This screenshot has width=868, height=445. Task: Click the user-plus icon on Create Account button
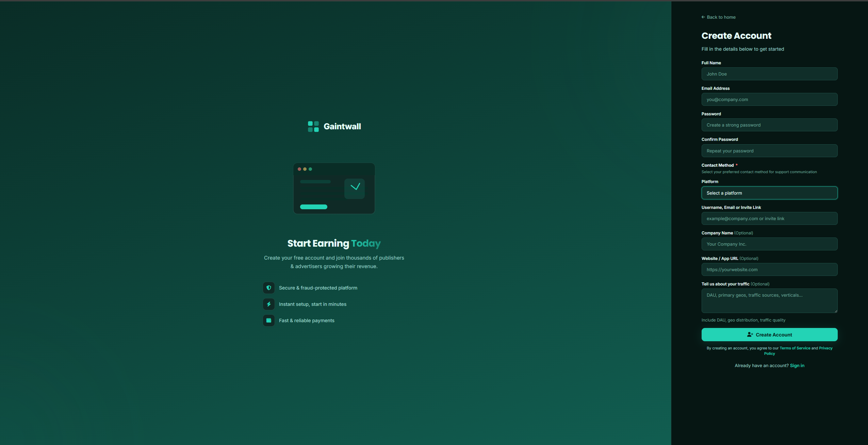pos(750,334)
